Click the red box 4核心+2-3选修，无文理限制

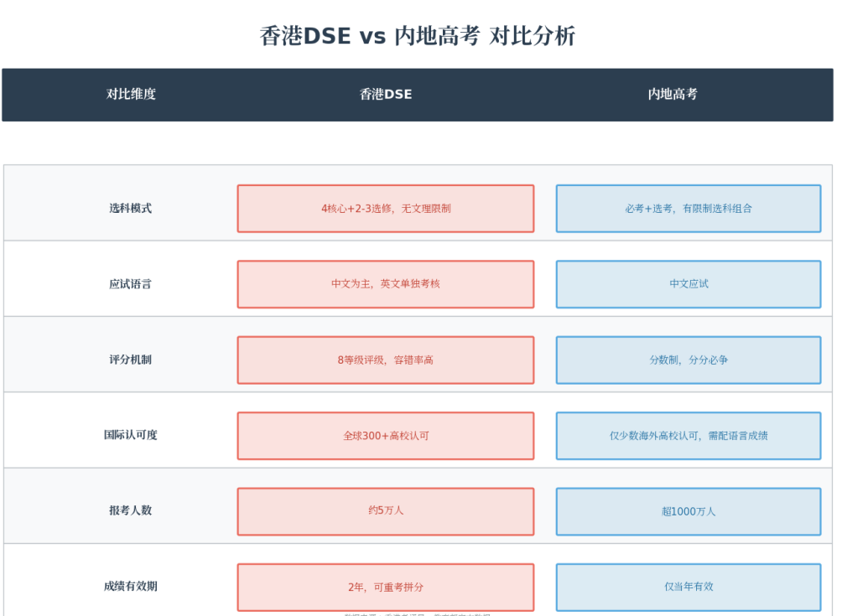click(386, 209)
